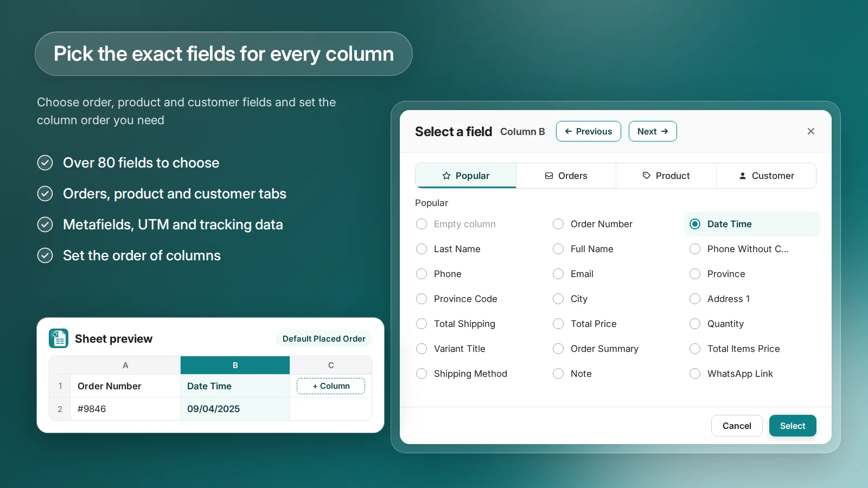Viewport: 868px width, 488px height.
Task: Close the Select a field dialog
Action: (x=811, y=131)
